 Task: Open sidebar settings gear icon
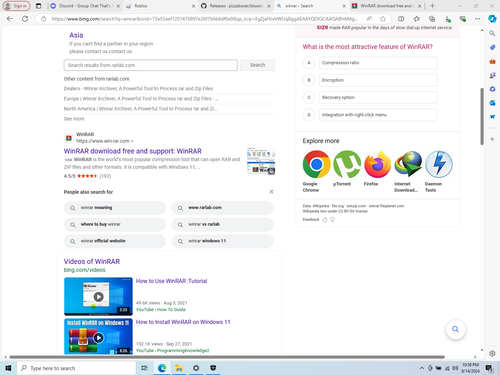tap(492, 353)
